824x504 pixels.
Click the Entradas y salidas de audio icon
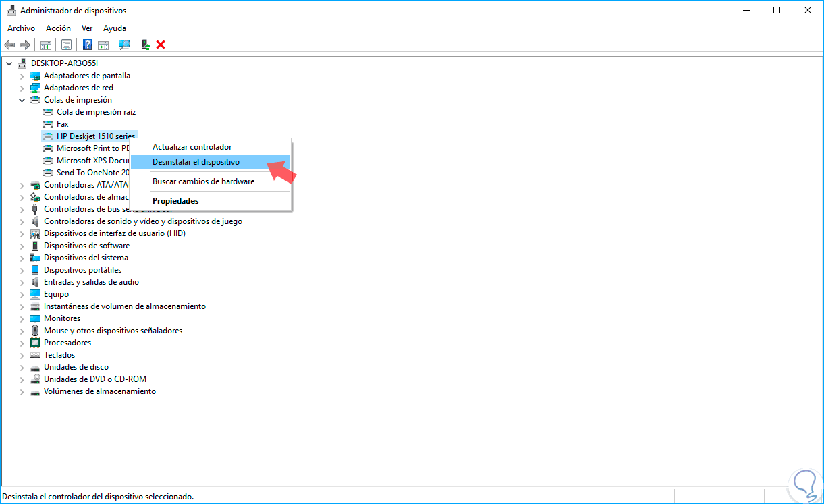pyautogui.click(x=35, y=282)
